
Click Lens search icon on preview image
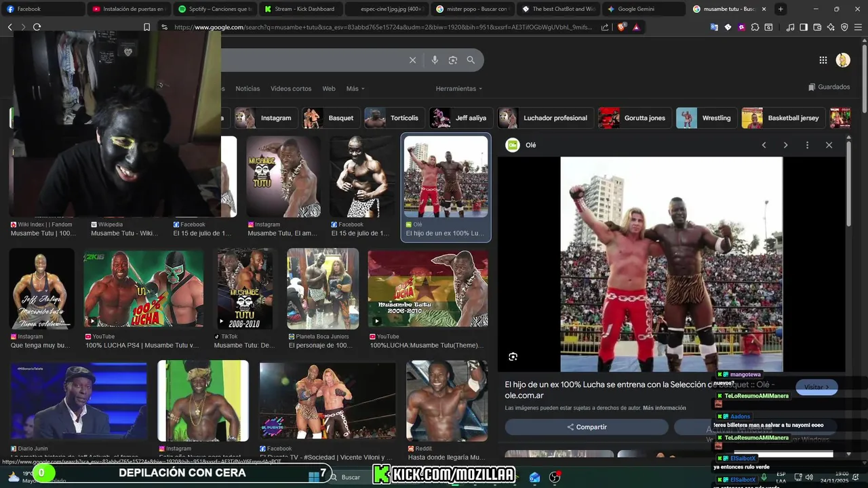pos(513,357)
